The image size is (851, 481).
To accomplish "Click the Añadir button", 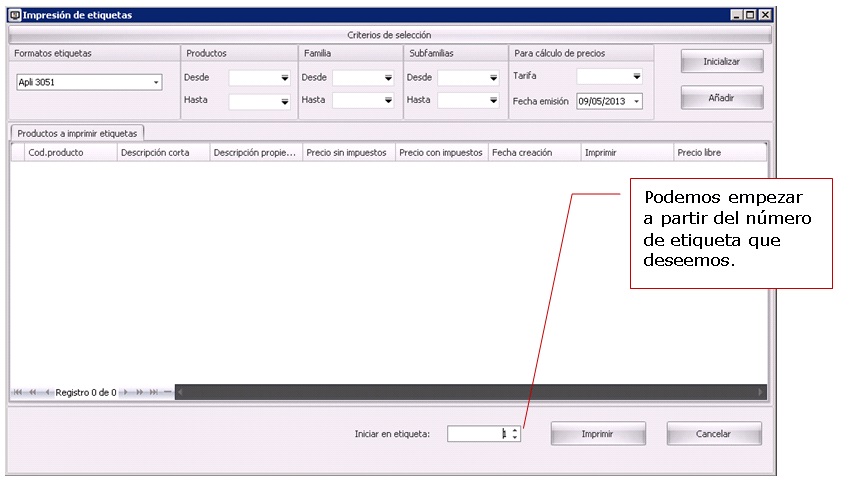I will (721, 97).
